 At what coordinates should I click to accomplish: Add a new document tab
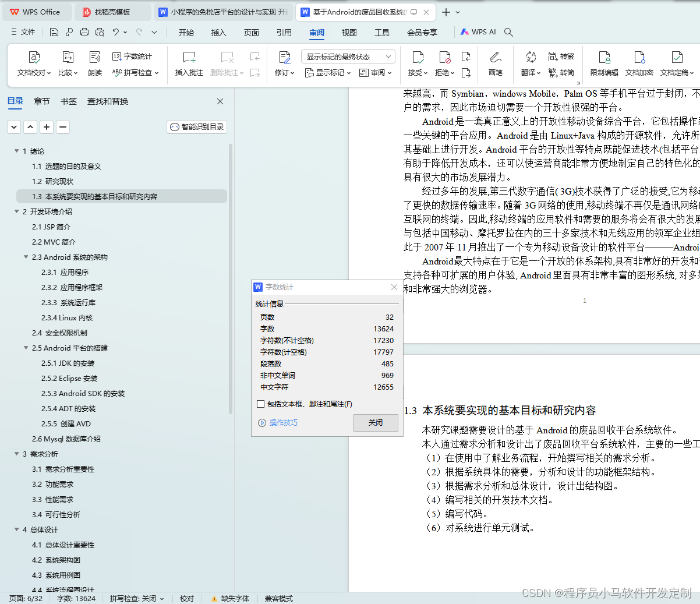446,12
